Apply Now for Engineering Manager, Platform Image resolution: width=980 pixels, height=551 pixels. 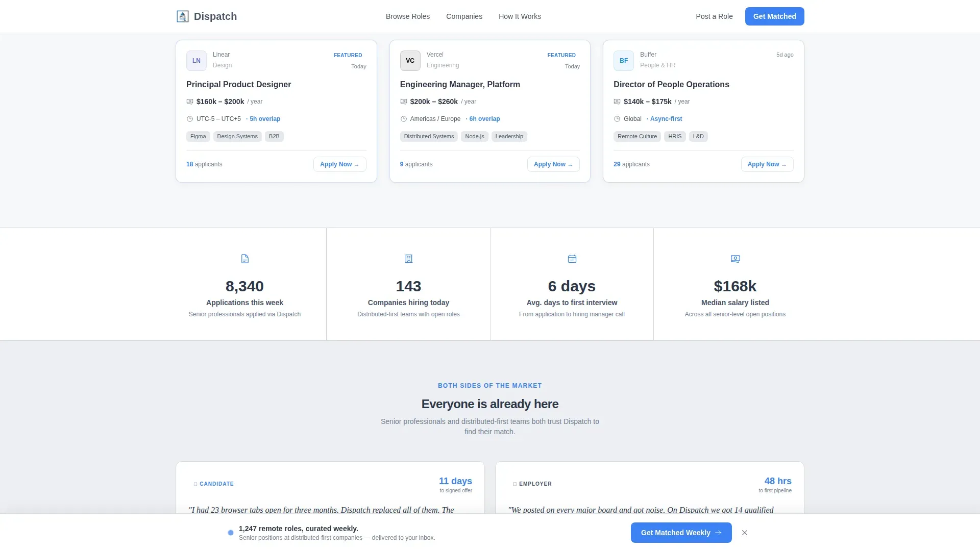[553, 164]
